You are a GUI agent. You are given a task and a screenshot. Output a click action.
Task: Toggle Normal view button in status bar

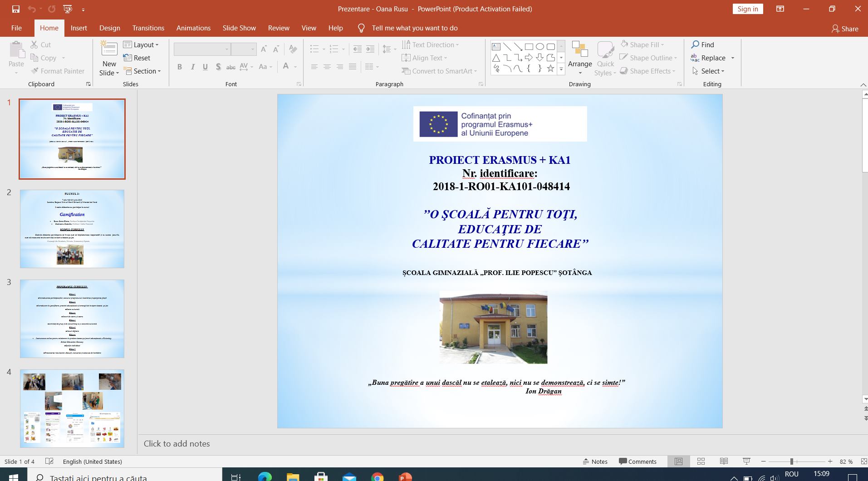point(678,461)
